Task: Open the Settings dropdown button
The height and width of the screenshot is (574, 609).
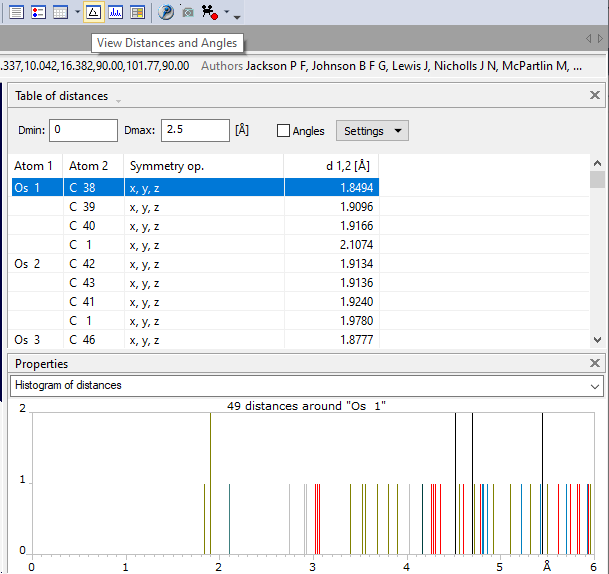Action: [372, 131]
